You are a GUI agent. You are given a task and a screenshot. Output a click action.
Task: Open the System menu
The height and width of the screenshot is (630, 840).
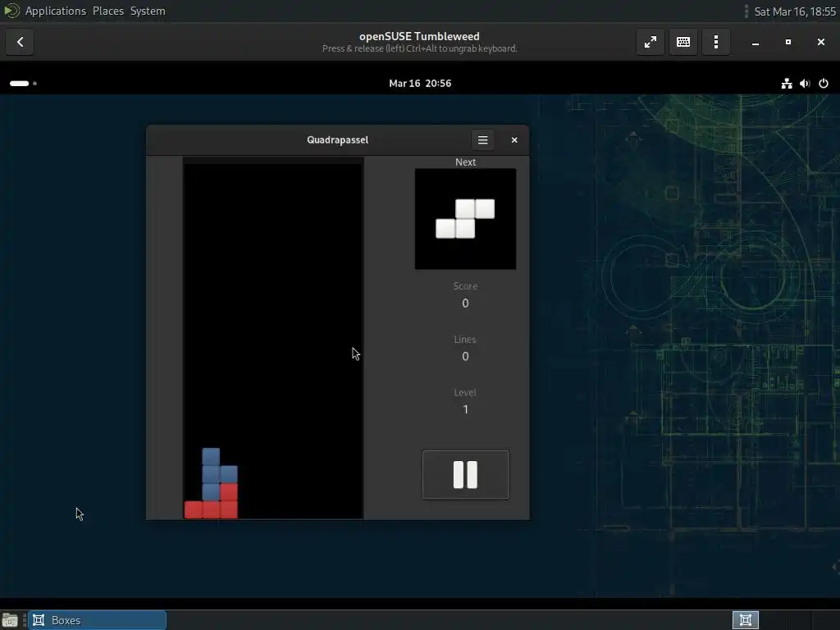148,11
